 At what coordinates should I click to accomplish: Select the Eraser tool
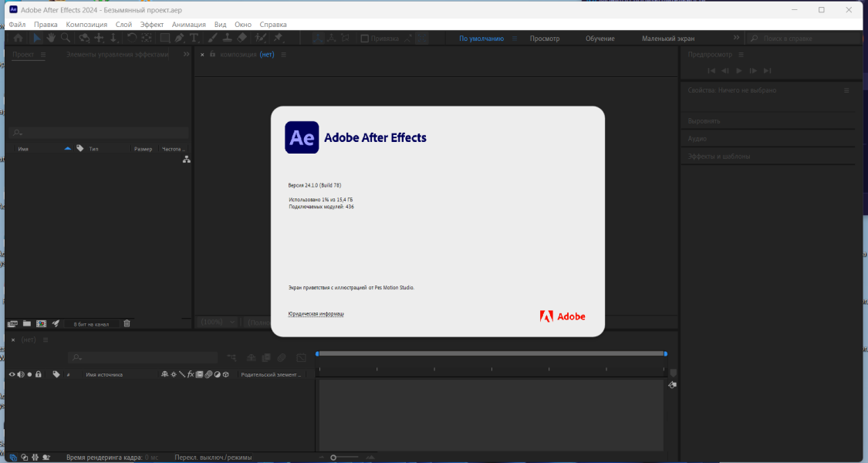pos(242,38)
